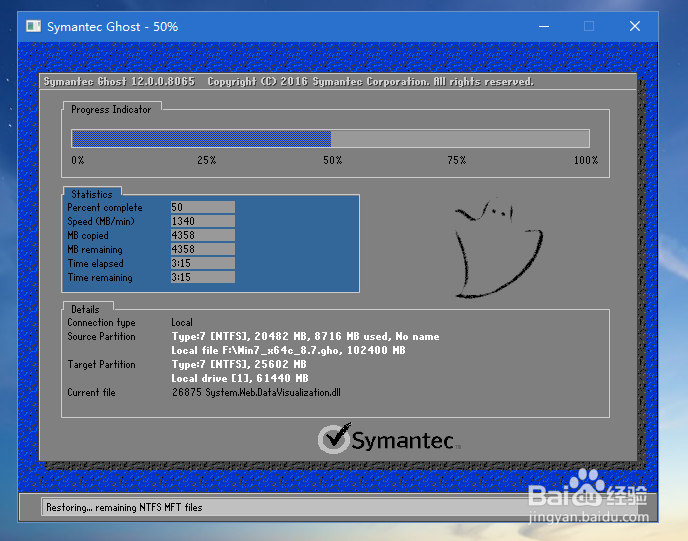This screenshot has width=688, height=541.
Task: Click the 'Current file' label
Action: coord(91,393)
